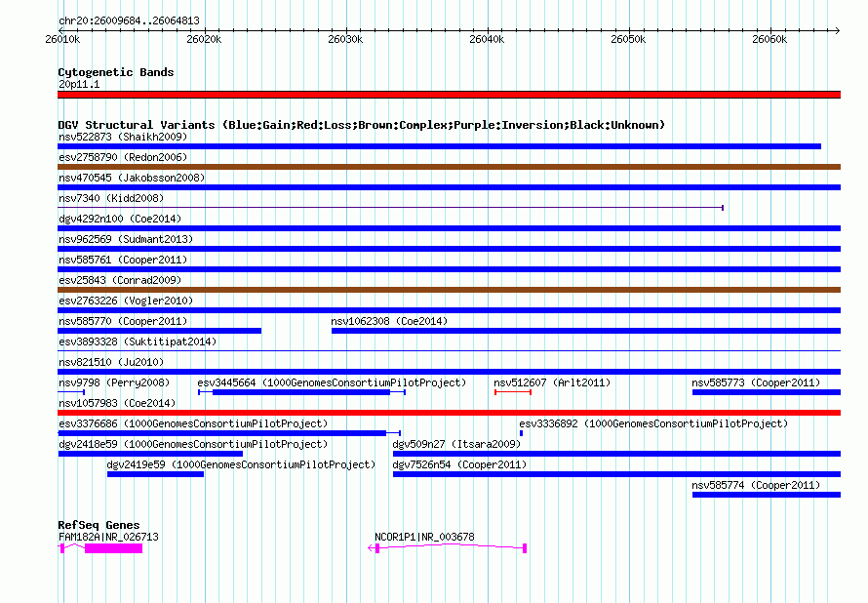
Task: Click the NCOR1P1 gene intron line
Action: point(451,546)
